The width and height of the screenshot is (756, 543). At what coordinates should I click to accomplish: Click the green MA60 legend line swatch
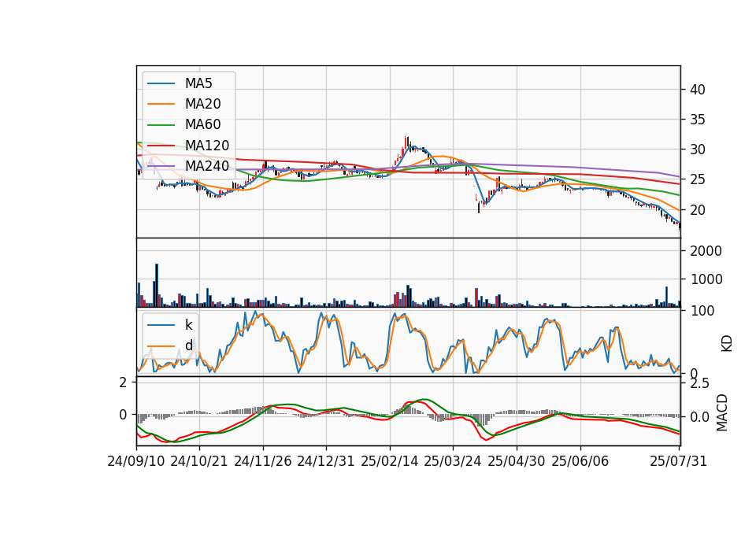[161, 125]
